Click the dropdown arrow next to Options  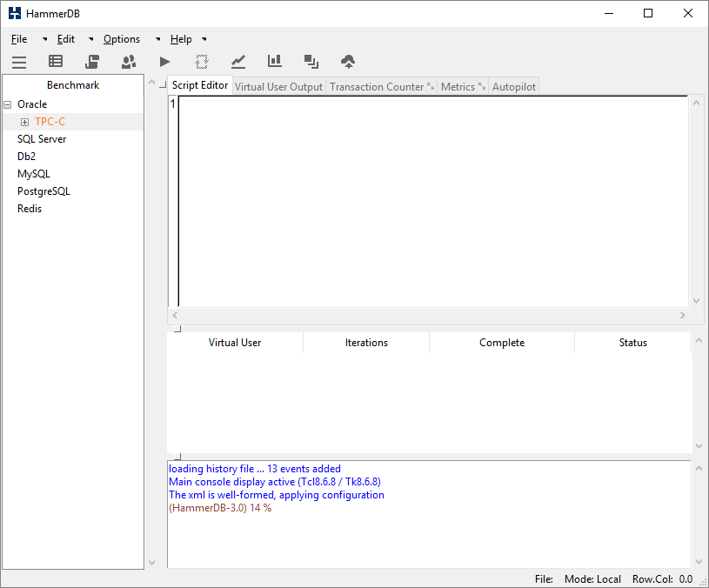[157, 39]
